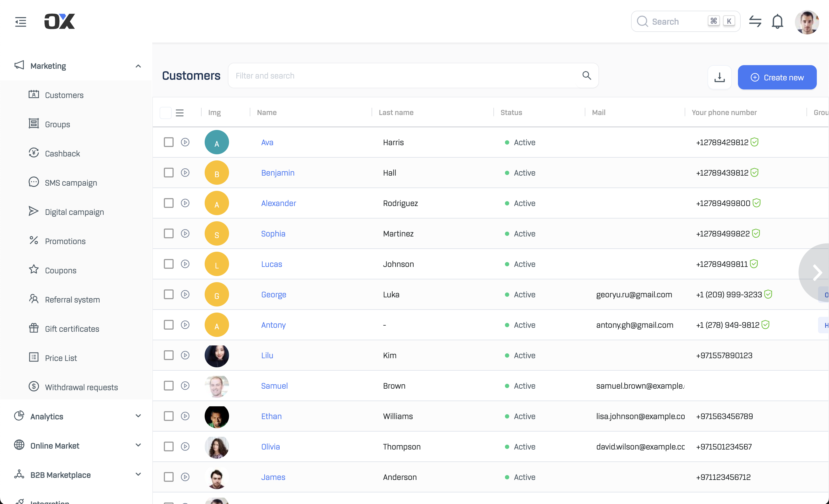Check the box for Olivia Thompson

click(168, 446)
